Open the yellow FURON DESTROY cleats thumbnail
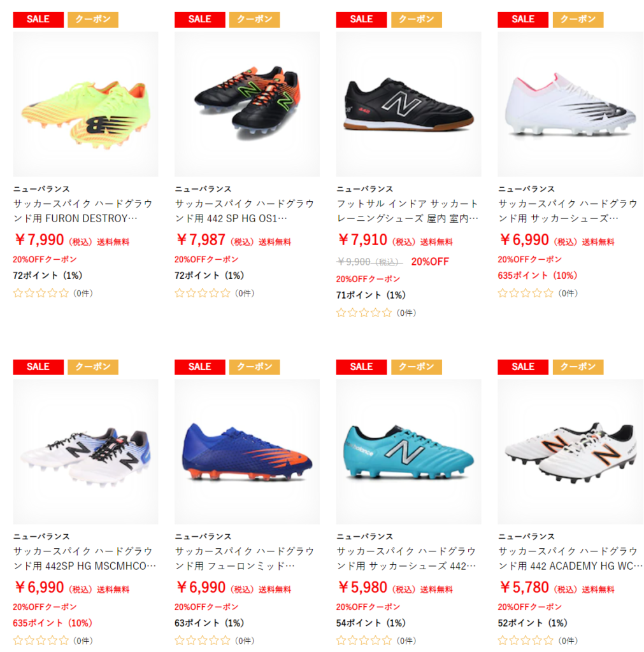Image resolution: width=644 pixels, height=652 pixels. click(85, 104)
